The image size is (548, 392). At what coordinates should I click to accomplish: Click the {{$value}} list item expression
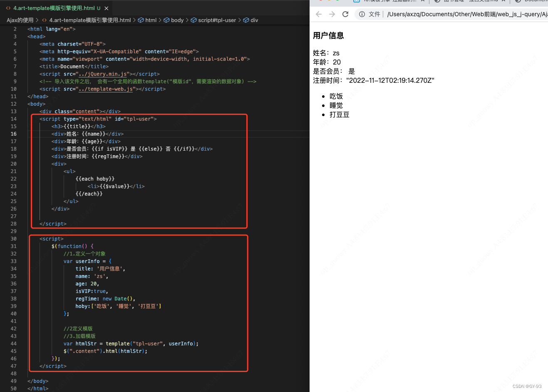[114, 186]
